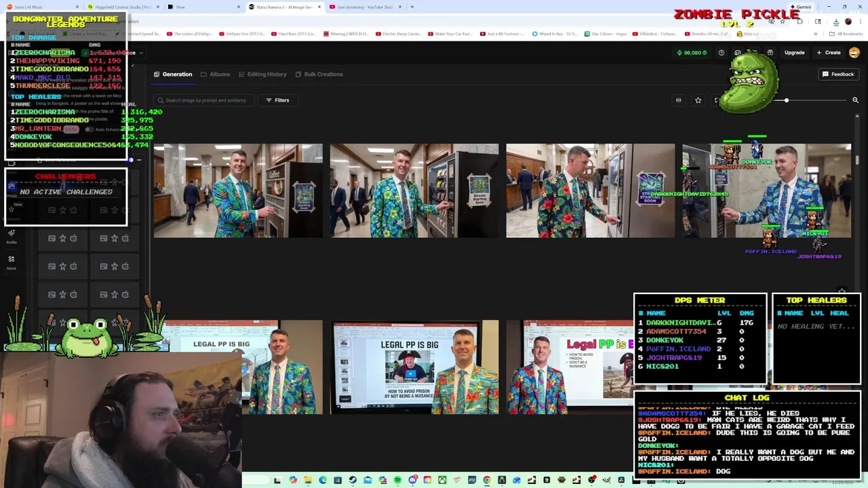Open first generated image with the coffee machine
Viewport: 868px width, 488px height.
[237, 190]
